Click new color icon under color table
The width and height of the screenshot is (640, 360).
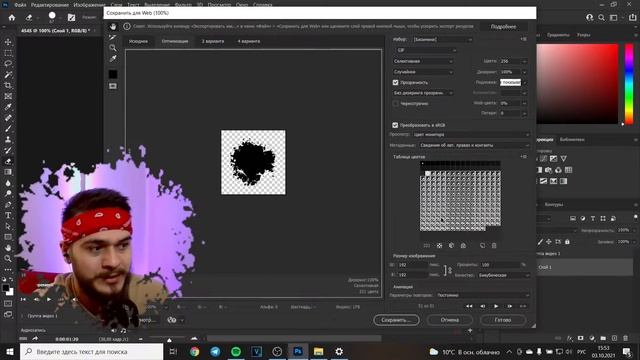pyautogui.click(x=482, y=246)
